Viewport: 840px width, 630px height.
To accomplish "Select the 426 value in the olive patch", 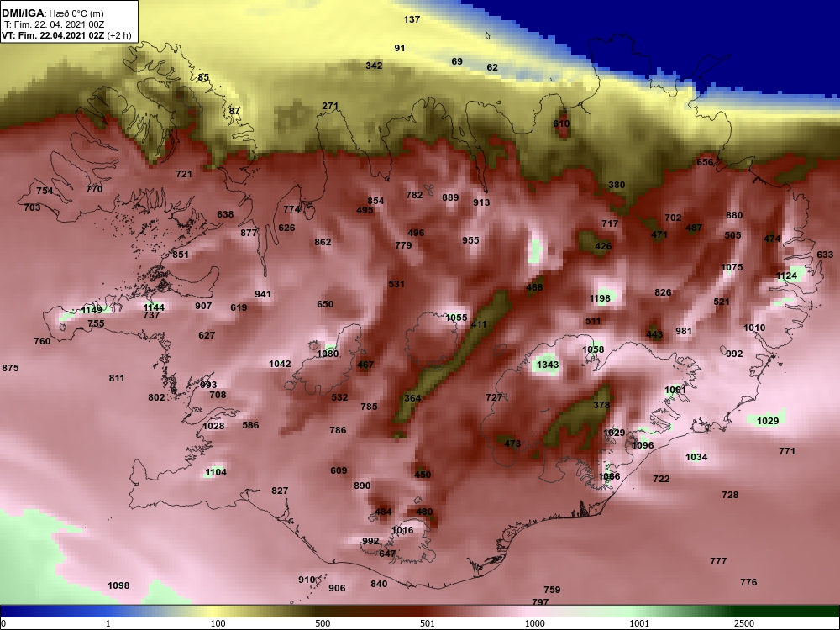I will pos(602,246).
